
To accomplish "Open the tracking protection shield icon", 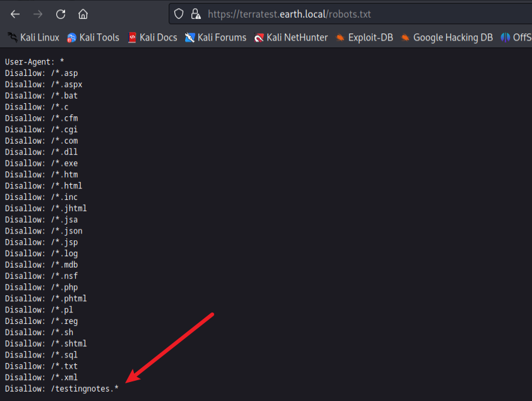I will (x=179, y=14).
